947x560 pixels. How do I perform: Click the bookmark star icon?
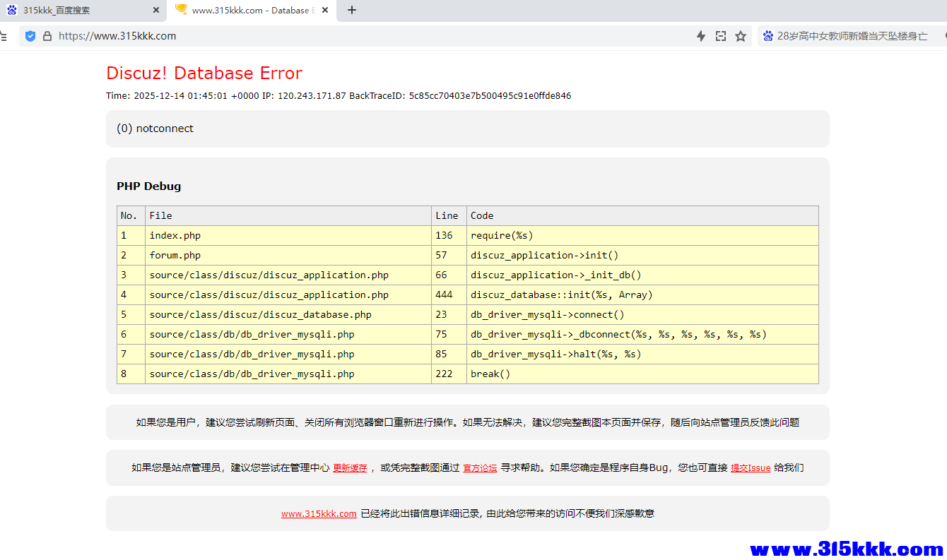[x=740, y=35]
